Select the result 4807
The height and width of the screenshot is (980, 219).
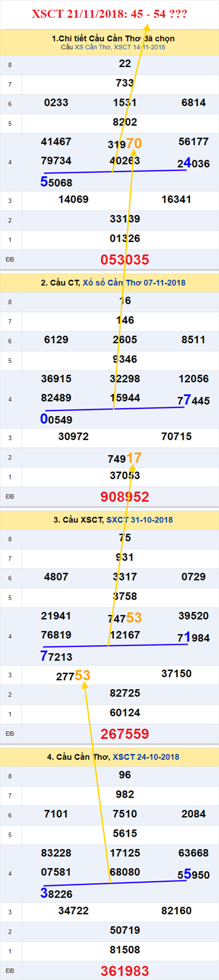click(x=56, y=577)
